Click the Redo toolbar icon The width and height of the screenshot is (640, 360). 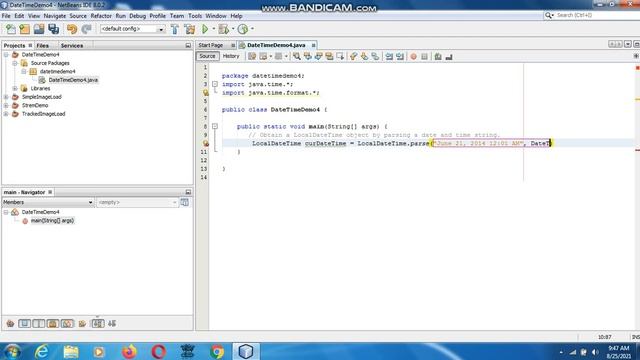[x=86, y=29]
